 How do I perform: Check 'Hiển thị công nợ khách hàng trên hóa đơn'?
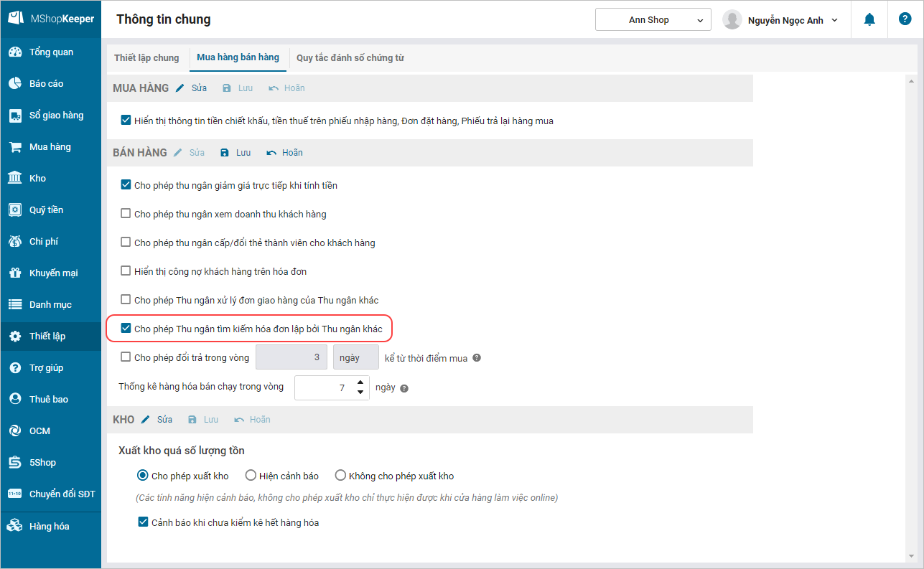[126, 271]
